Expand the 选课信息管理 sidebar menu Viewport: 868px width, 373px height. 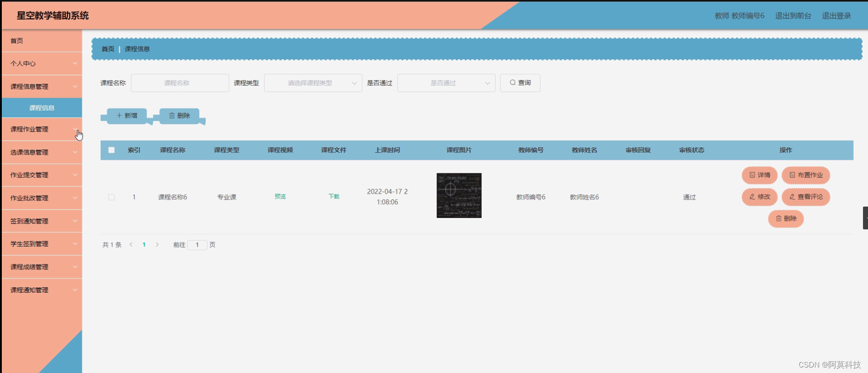pyautogui.click(x=42, y=152)
